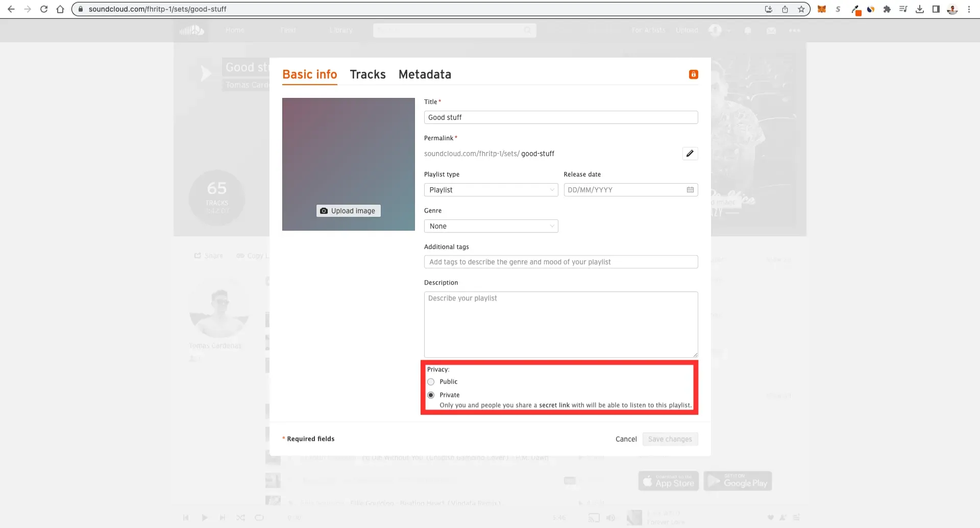Cancel editing the playlist

tap(626, 439)
